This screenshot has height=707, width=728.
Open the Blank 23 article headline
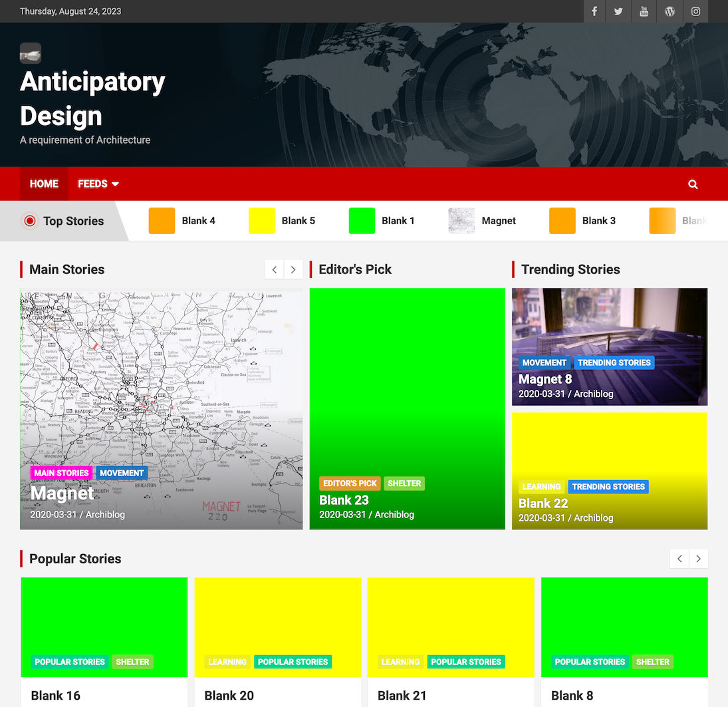click(344, 500)
